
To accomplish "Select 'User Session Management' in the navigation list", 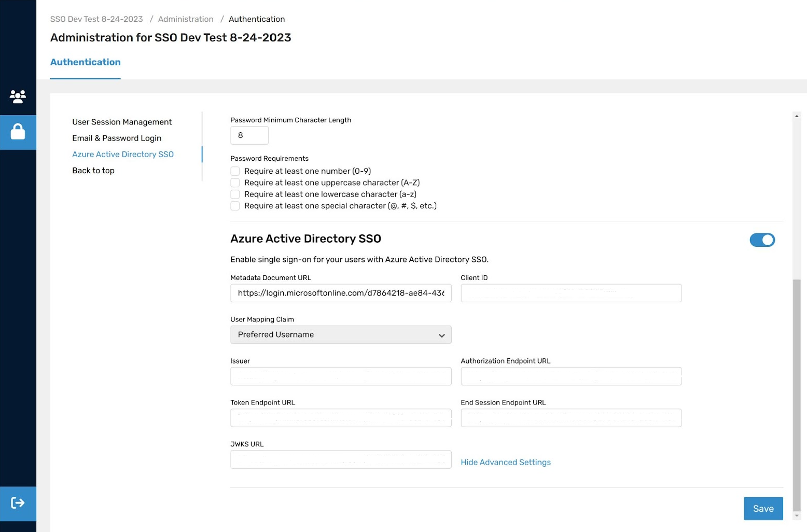I will (x=122, y=121).
